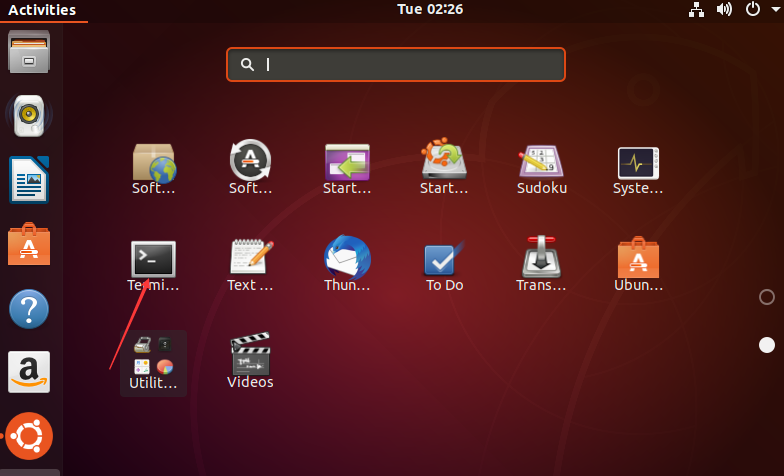Click the volume indicator in top bar
Viewport: 784px width, 476px height.
[x=725, y=10]
